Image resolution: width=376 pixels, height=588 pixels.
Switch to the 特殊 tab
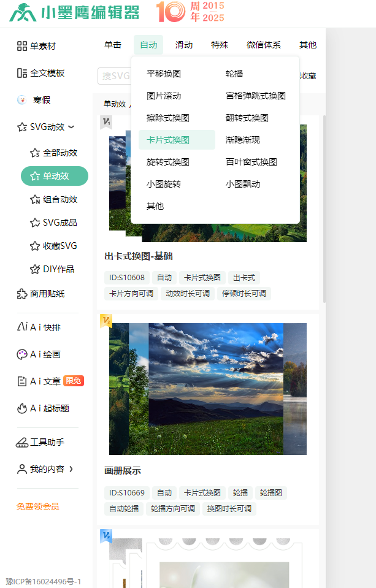click(x=220, y=45)
